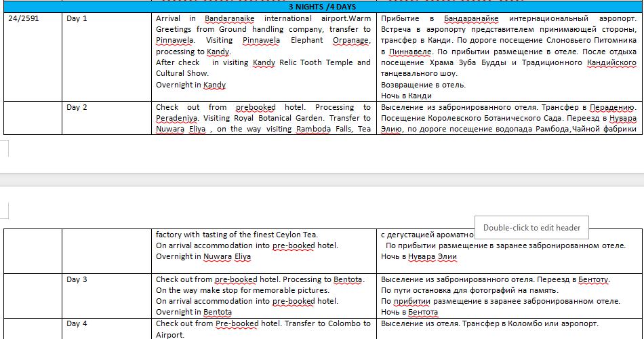Click the Day 1 cell

click(x=77, y=19)
